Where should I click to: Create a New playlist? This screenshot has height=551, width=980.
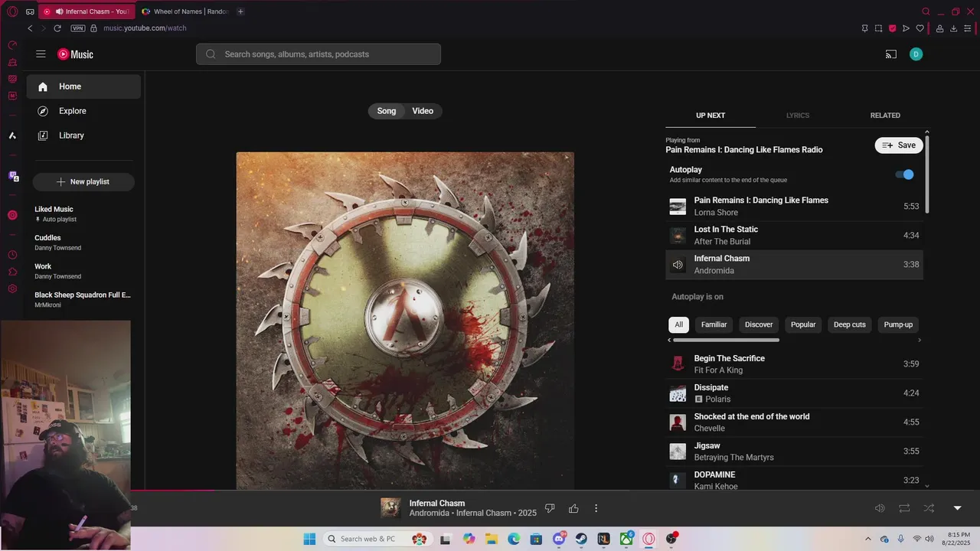83,182
